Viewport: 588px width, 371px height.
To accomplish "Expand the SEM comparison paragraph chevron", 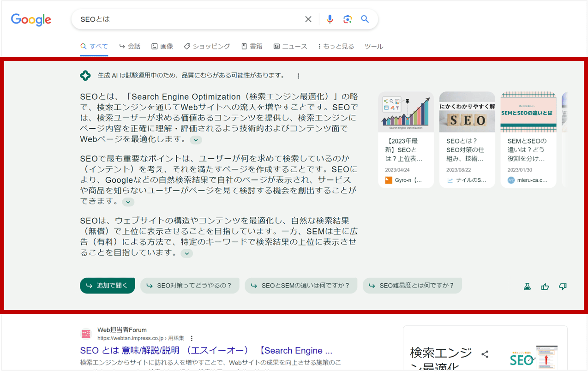I will (x=186, y=253).
